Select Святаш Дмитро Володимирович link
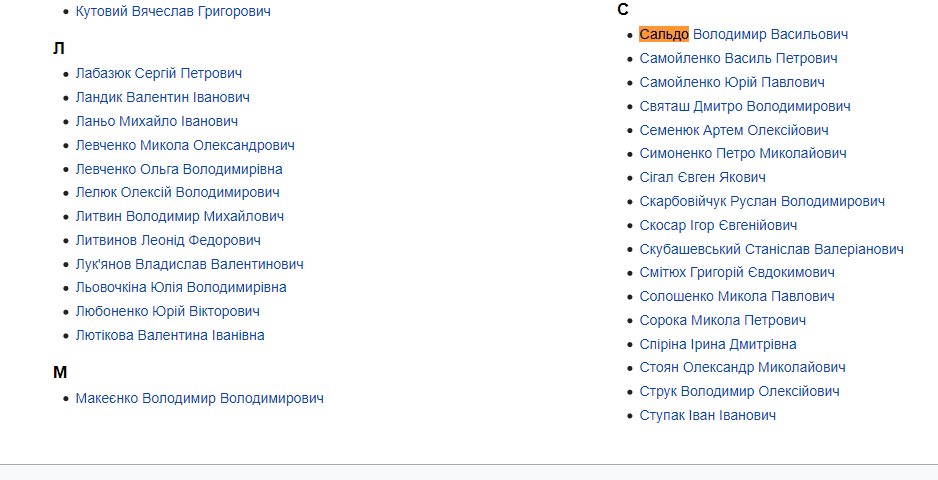The width and height of the screenshot is (938, 480). [745, 106]
